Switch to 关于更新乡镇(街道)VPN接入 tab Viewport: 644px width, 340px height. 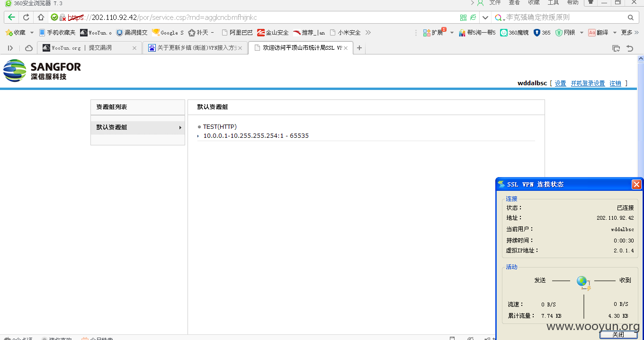point(194,48)
